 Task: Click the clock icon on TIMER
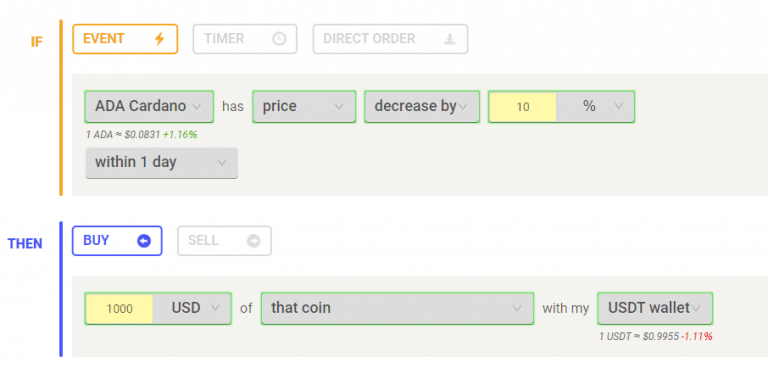(x=279, y=39)
